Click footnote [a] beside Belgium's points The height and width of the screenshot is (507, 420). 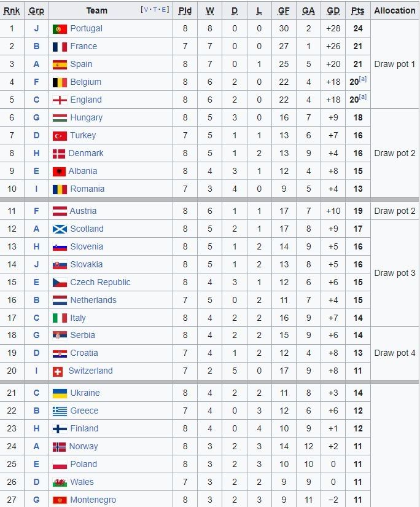pos(363,80)
